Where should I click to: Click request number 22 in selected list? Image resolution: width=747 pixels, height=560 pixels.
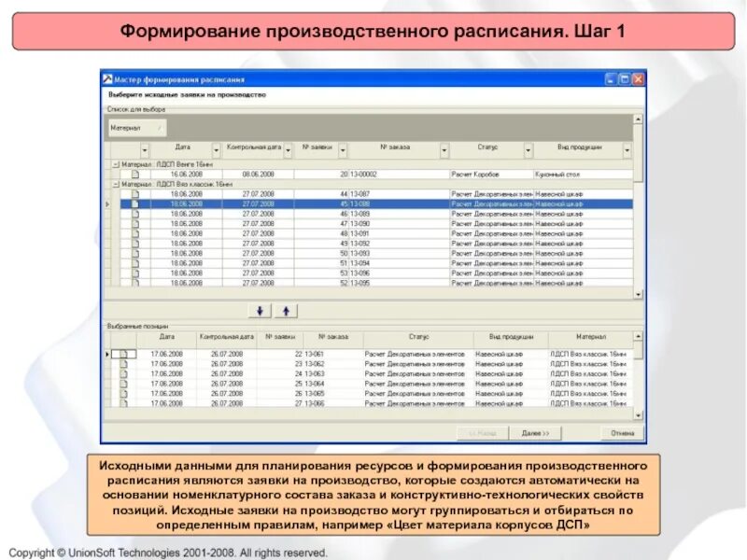298,355
